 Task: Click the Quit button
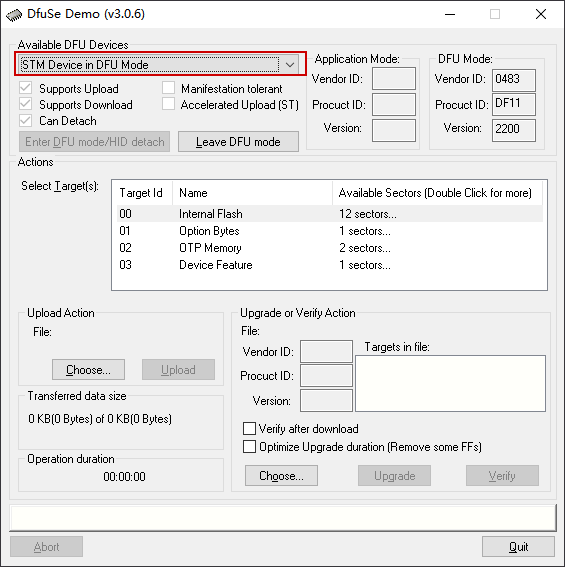(x=518, y=547)
